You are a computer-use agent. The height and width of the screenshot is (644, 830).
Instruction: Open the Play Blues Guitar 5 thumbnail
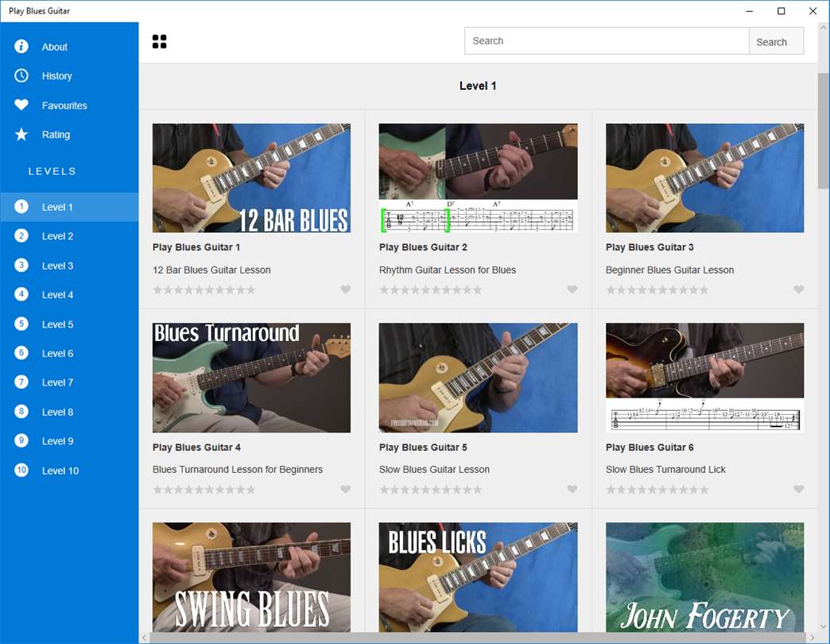478,378
